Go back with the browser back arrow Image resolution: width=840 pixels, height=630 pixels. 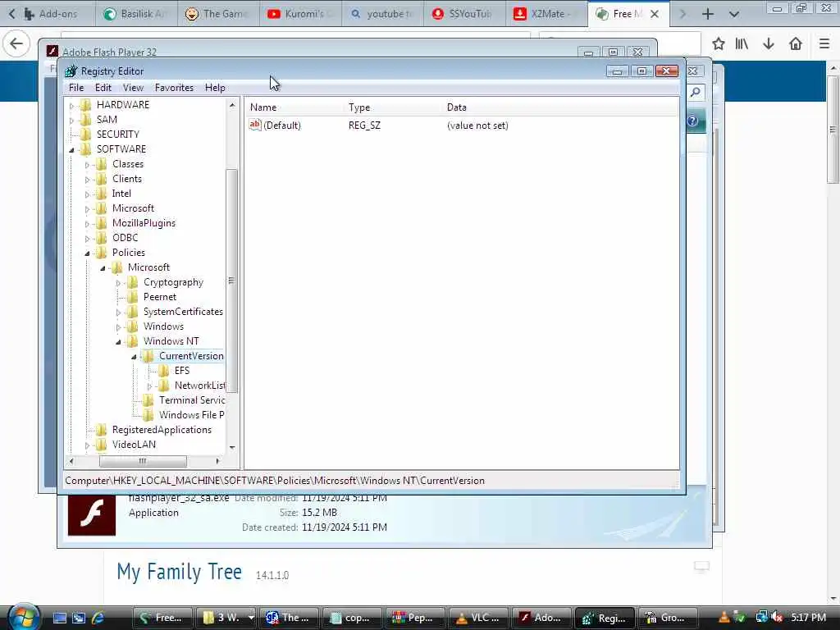click(x=16, y=44)
